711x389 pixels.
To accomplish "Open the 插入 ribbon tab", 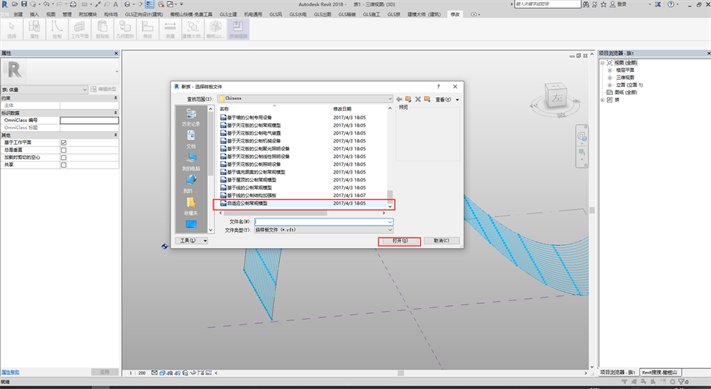I will (34, 15).
